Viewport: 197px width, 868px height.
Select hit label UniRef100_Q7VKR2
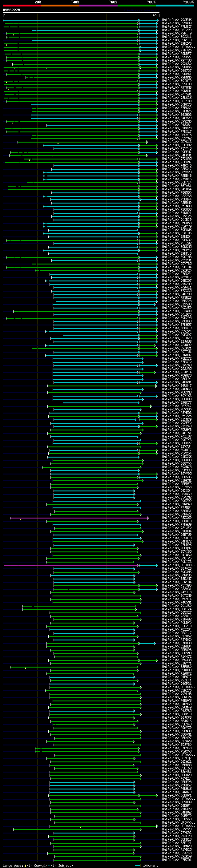[x=177, y=833]
